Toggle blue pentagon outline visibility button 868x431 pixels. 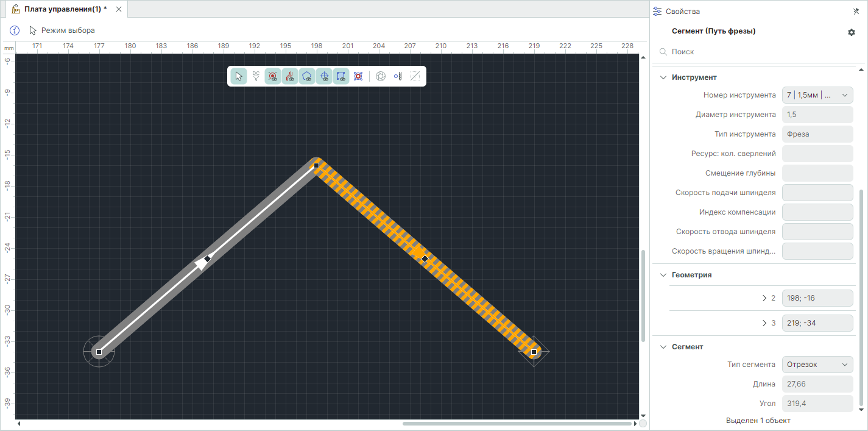[307, 76]
